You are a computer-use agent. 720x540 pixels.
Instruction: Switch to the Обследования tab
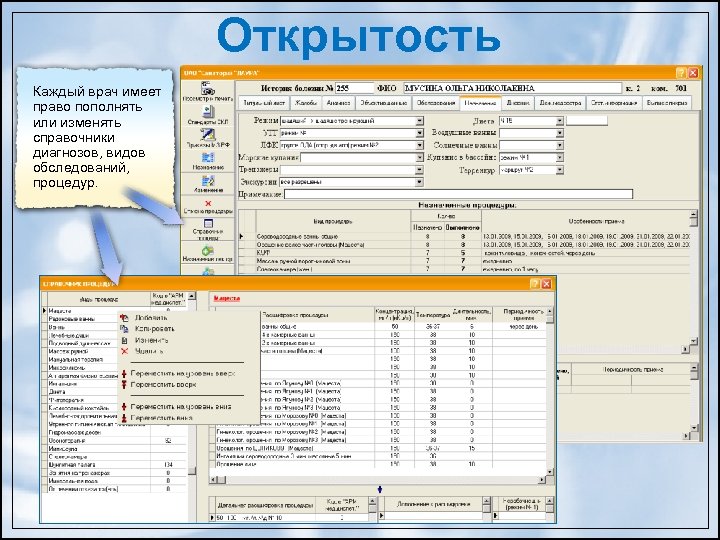tap(436, 103)
